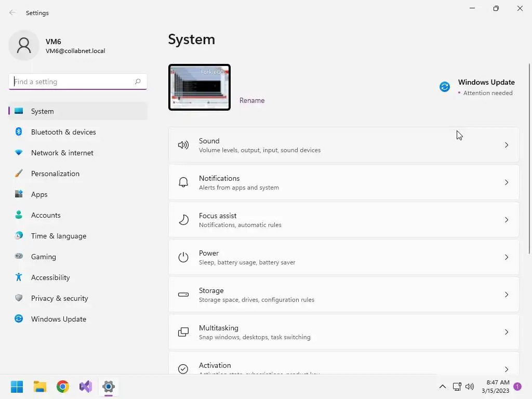Expand Activation settings chevron
This screenshot has width=532, height=399.
pos(506,369)
